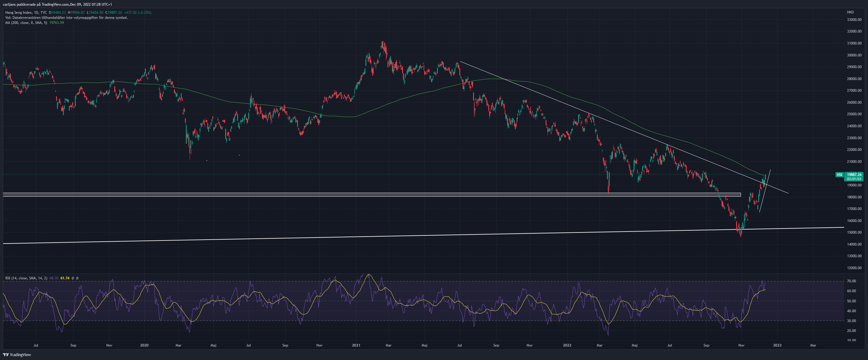Click the TradingView logo at bottom left
Screen dimensions: 868x360
tap(17, 355)
